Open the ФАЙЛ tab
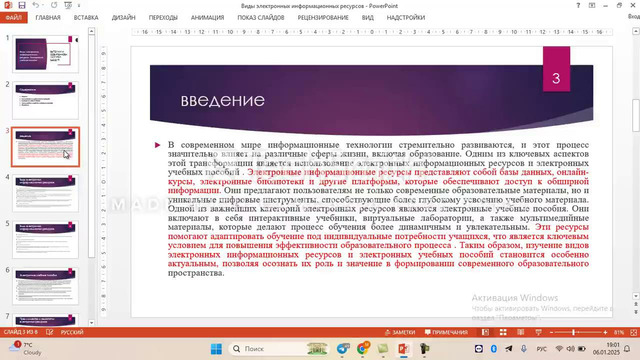Viewport: 640px width, 360px height. (13, 18)
